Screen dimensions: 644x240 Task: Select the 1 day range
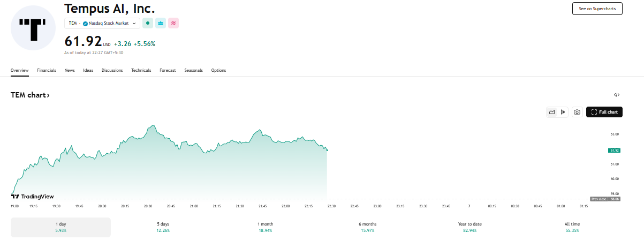tap(60, 227)
